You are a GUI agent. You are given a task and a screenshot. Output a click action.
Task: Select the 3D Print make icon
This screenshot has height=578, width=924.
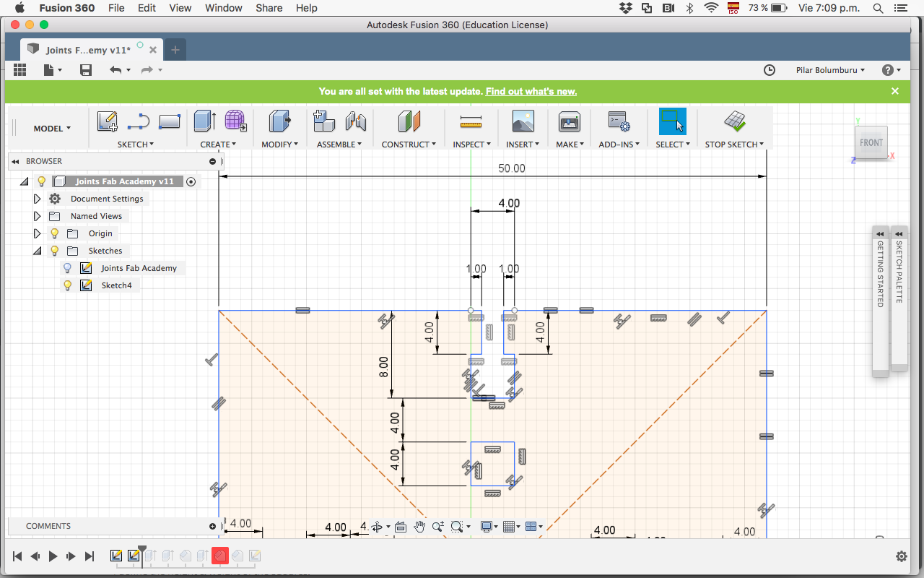pos(570,121)
